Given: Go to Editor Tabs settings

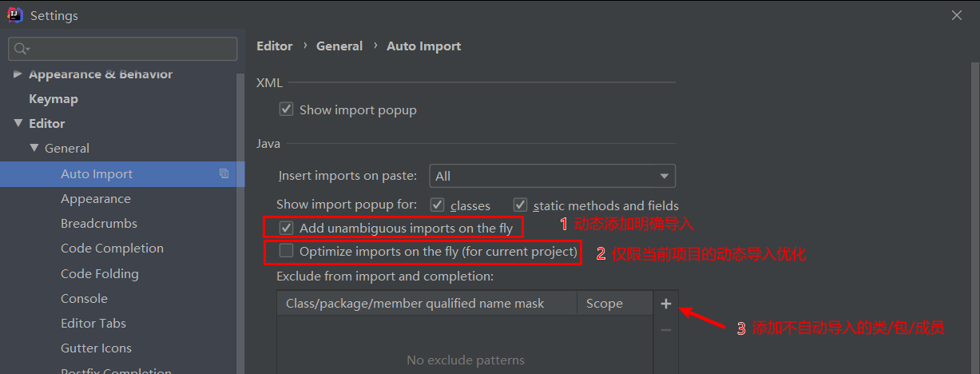Looking at the screenshot, I should point(93,323).
